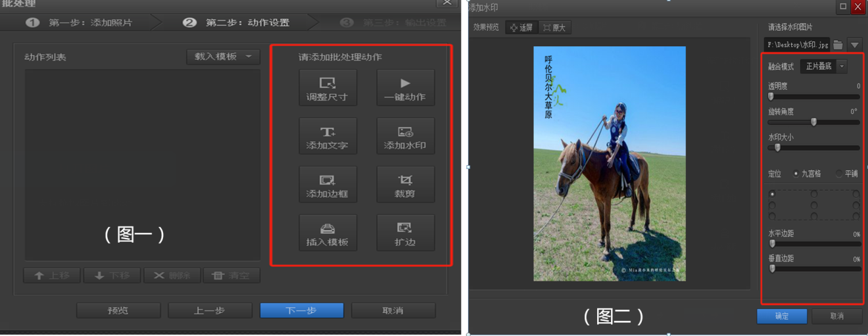Select the 九宫格 positioning radio button

(796, 174)
